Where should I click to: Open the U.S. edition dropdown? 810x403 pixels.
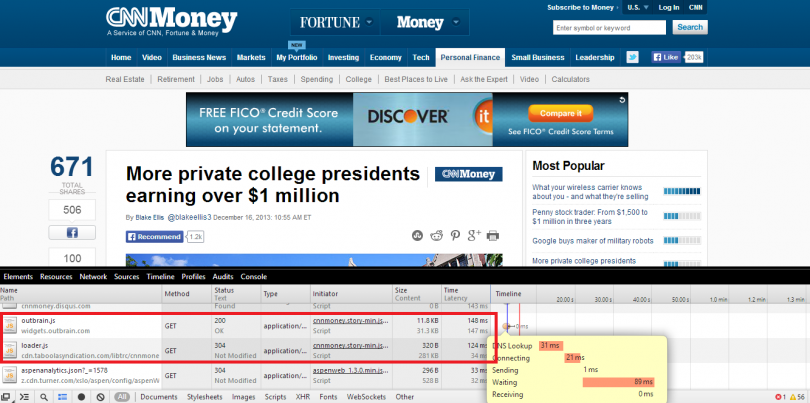pos(638,7)
